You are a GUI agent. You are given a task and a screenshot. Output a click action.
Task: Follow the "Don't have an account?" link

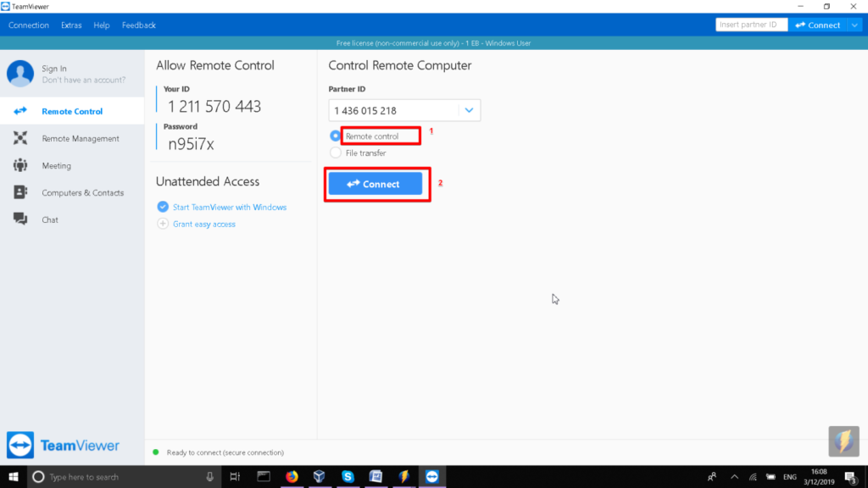coord(84,80)
